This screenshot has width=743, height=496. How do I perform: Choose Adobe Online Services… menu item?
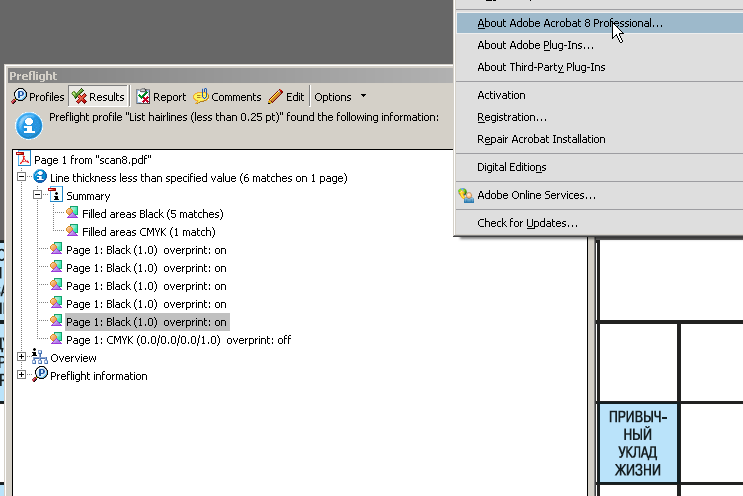[600, 195]
